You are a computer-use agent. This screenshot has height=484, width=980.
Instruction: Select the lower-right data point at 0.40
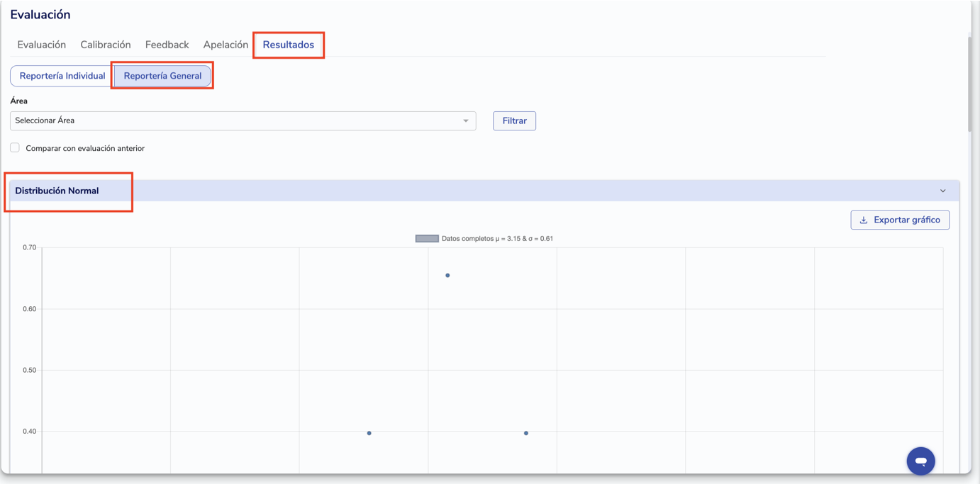pyautogui.click(x=526, y=433)
